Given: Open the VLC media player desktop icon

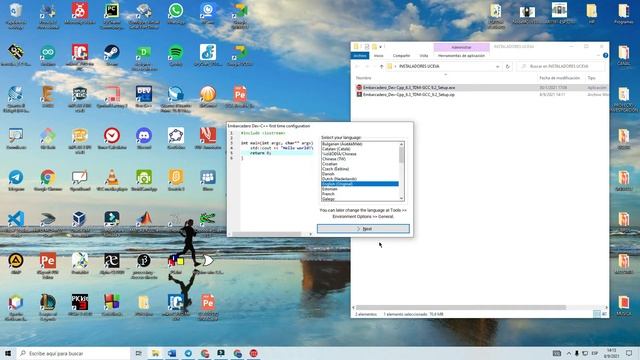Looking at the screenshot, I should 112,180.
